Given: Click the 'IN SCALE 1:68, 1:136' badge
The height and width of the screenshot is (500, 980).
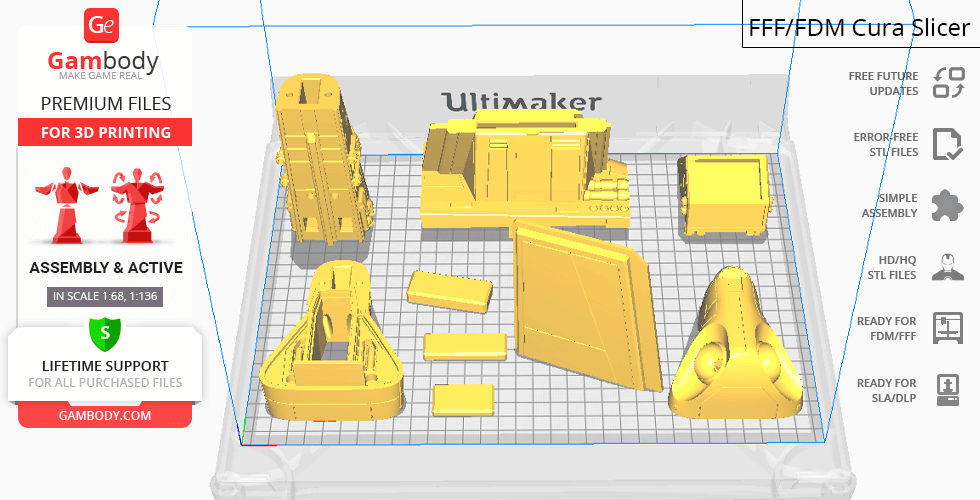Looking at the screenshot, I should click(x=105, y=296).
